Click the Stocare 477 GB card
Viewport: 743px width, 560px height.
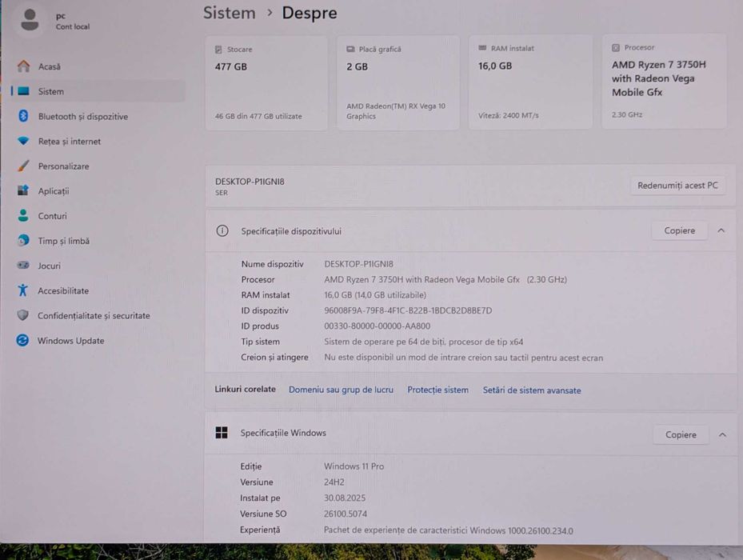[266, 82]
